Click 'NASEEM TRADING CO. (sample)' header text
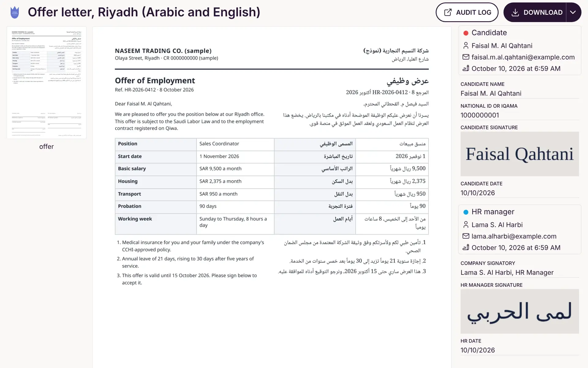This screenshot has height=368, width=588. click(x=163, y=51)
